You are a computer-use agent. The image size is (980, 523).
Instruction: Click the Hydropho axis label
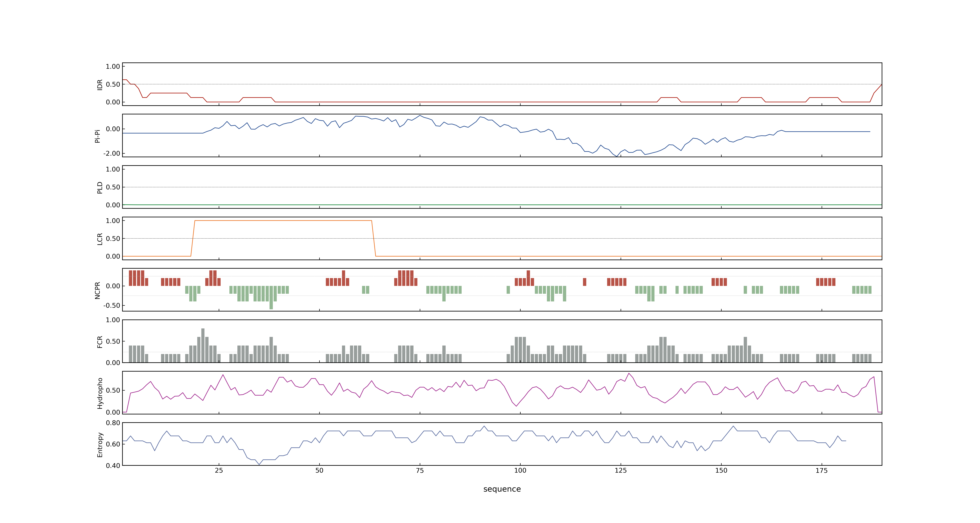[100, 393]
